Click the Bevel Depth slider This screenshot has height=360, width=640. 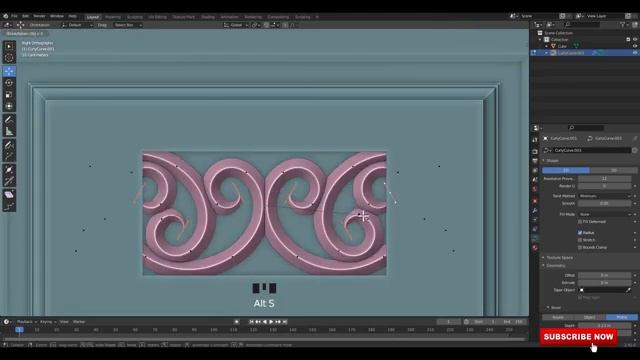605,326
